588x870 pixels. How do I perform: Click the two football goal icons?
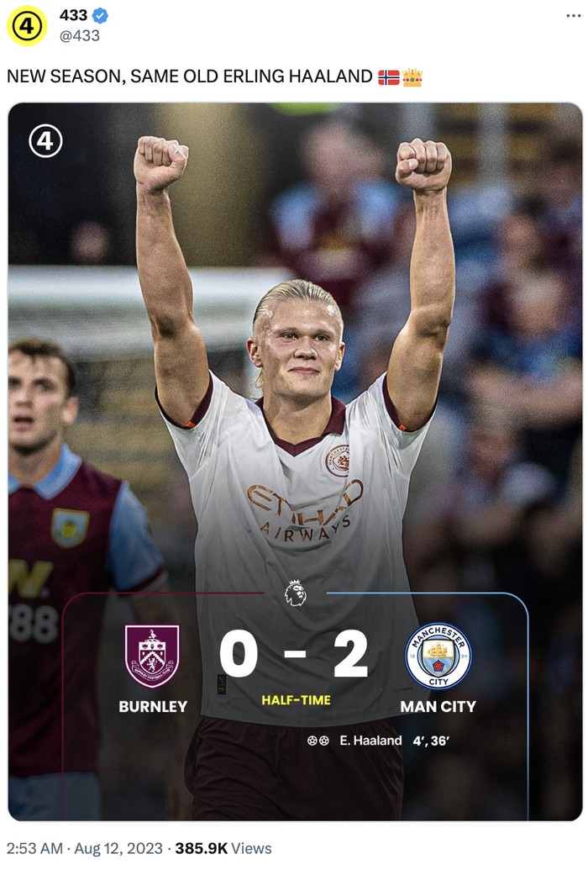point(318,741)
